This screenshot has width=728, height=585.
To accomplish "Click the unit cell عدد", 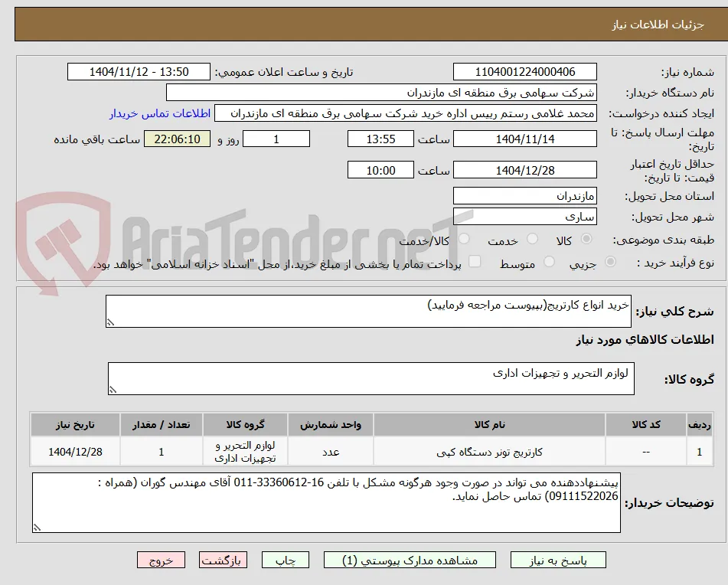I will (331, 452).
